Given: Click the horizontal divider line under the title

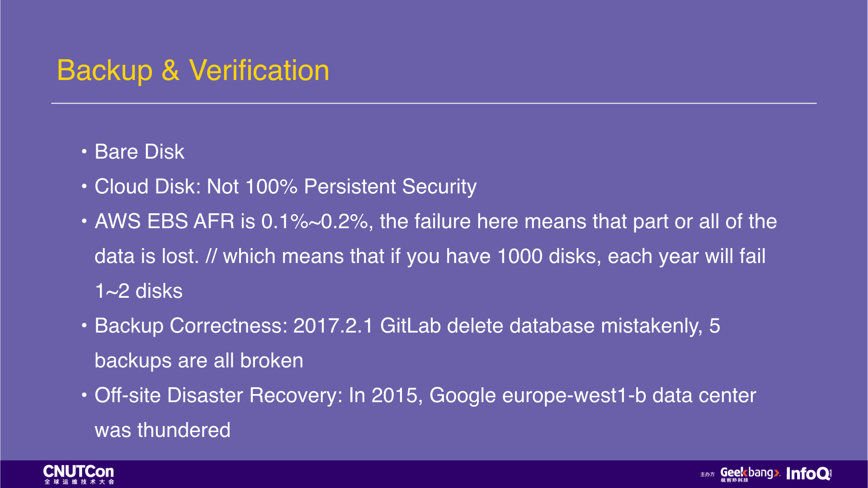Looking at the screenshot, I should coord(434,103).
